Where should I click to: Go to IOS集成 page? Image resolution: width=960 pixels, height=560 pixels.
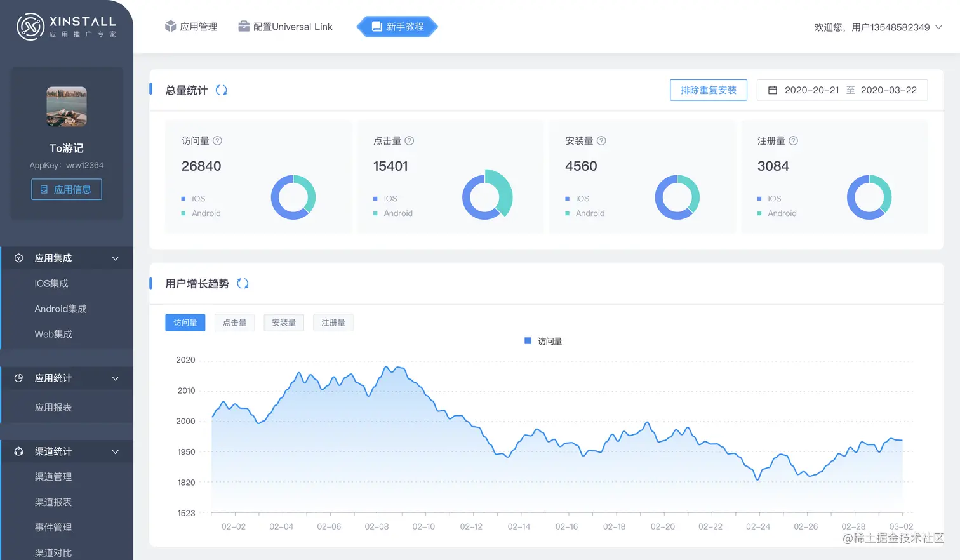[x=51, y=283]
